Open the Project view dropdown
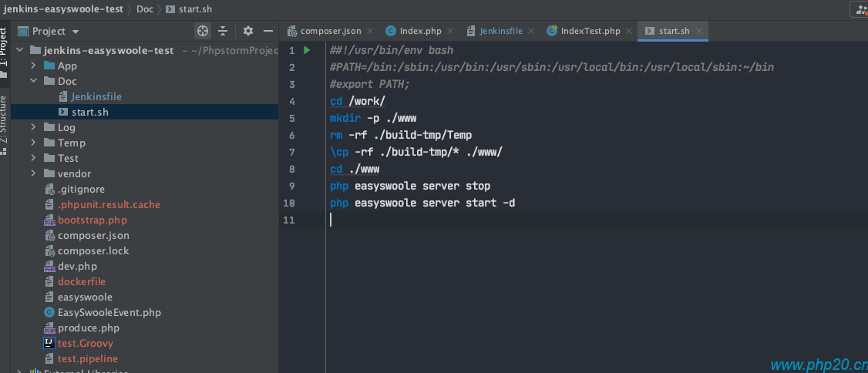The image size is (868, 373). click(x=76, y=32)
